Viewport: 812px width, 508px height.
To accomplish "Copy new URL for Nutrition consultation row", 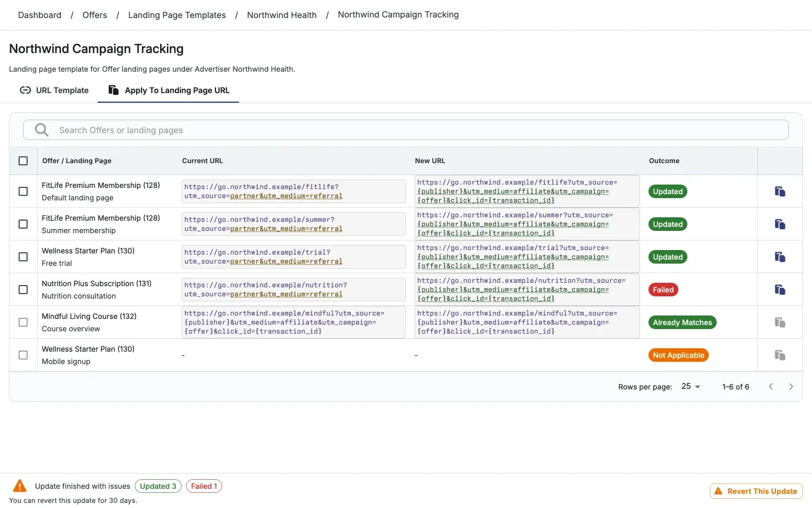I will click(780, 290).
